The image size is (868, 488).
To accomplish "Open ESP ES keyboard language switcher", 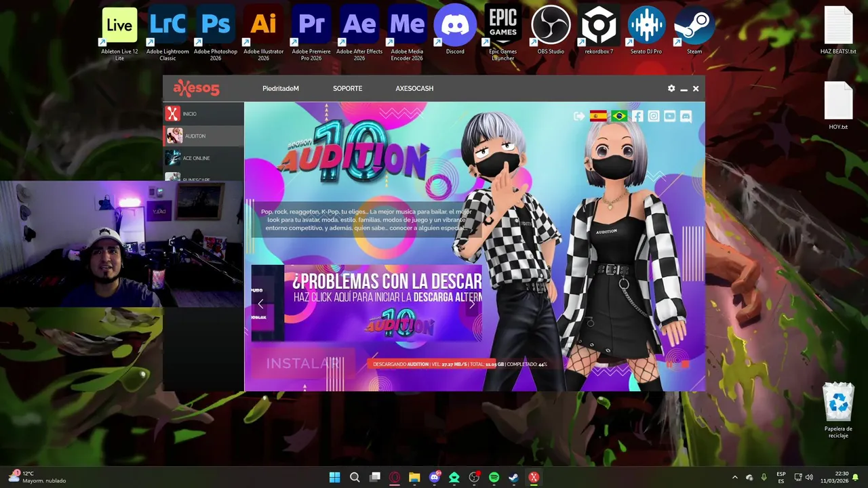I will coord(781,478).
